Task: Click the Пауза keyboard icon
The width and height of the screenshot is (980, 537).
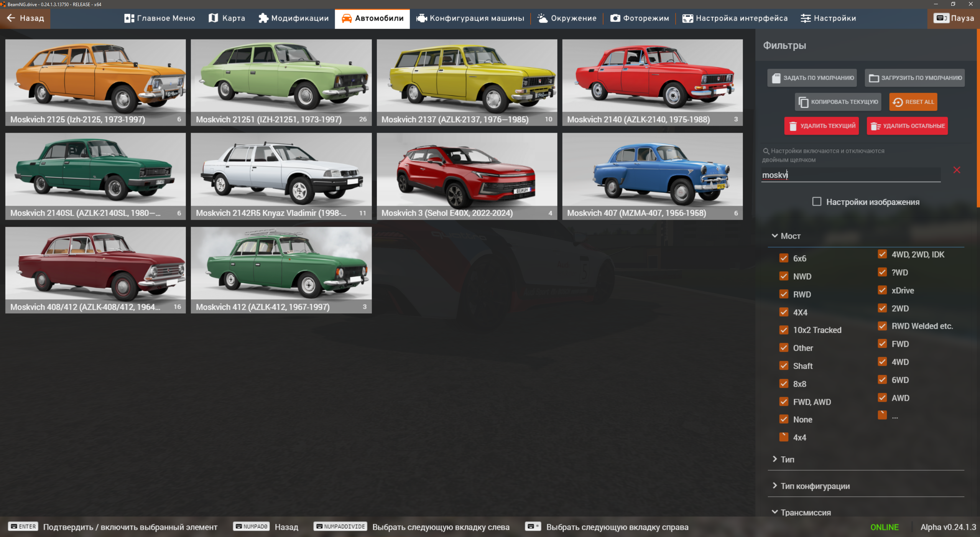Action: [x=941, y=18]
